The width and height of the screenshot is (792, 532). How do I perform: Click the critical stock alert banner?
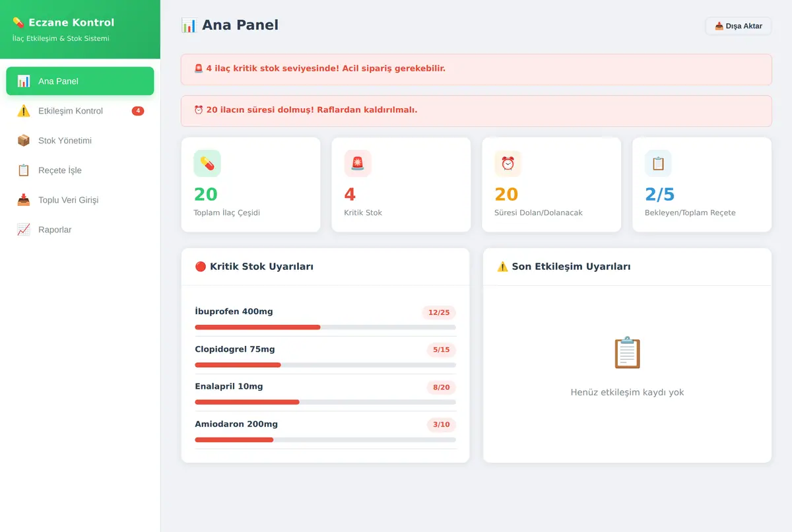tap(477, 69)
